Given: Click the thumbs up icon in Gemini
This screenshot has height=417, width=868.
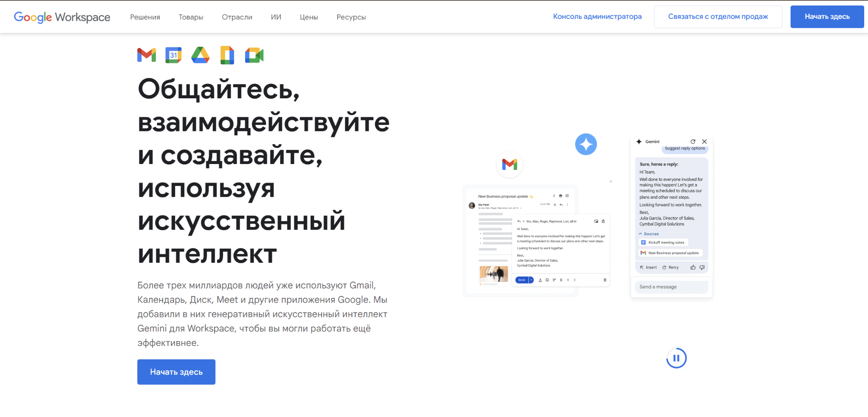Looking at the screenshot, I should click(x=693, y=267).
